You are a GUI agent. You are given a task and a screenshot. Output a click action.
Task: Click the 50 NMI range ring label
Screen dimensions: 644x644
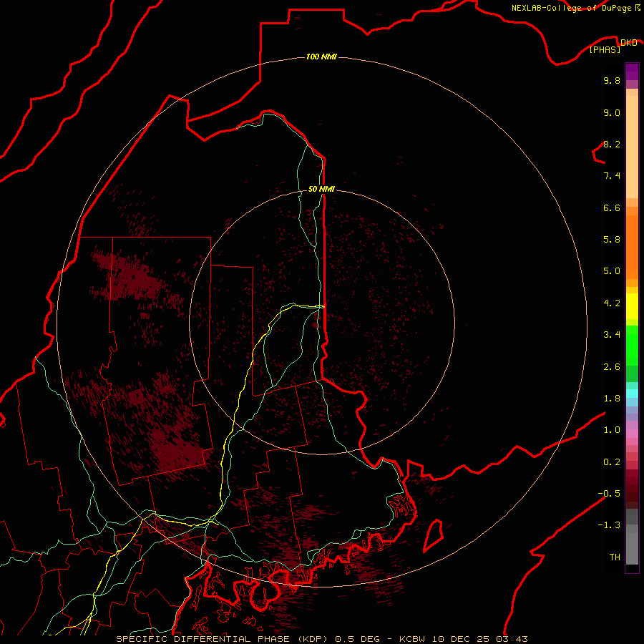(x=321, y=189)
